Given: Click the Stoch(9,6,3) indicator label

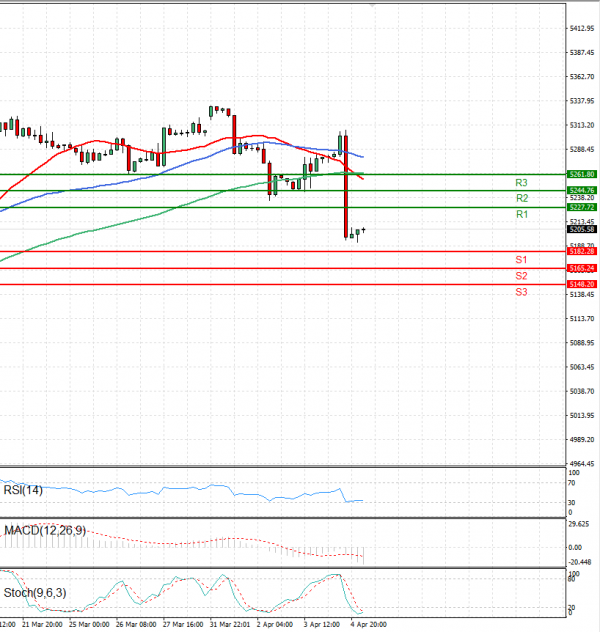Looking at the screenshot, I should click(x=35, y=593).
